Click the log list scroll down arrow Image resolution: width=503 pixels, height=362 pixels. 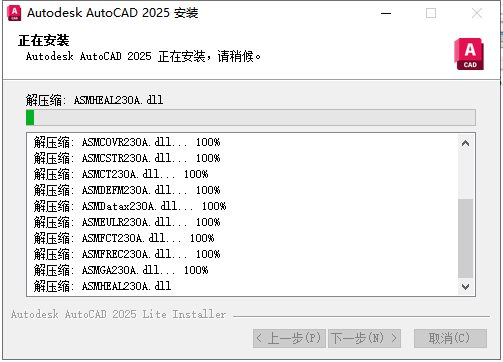click(x=466, y=286)
